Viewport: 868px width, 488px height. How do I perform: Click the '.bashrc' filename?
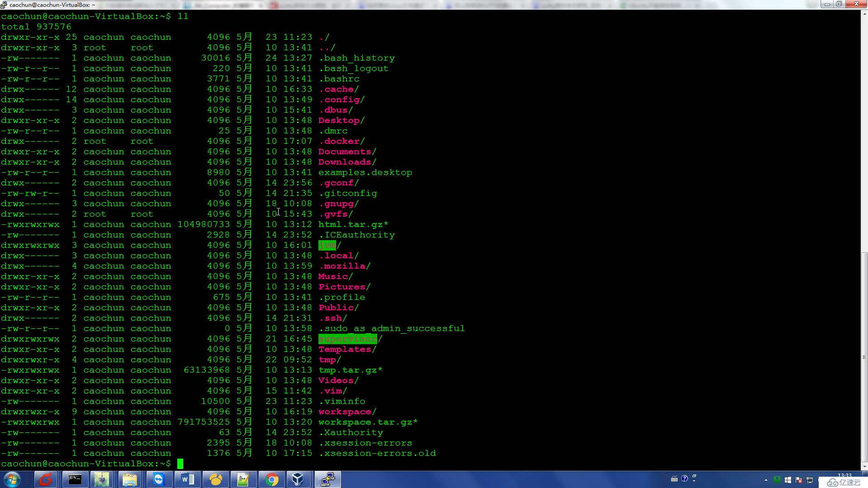(x=339, y=79)
